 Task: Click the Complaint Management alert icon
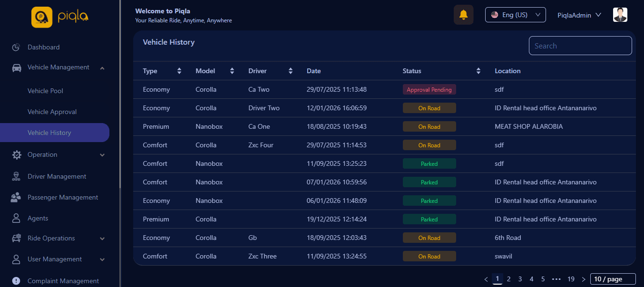[x=16, y=281]
